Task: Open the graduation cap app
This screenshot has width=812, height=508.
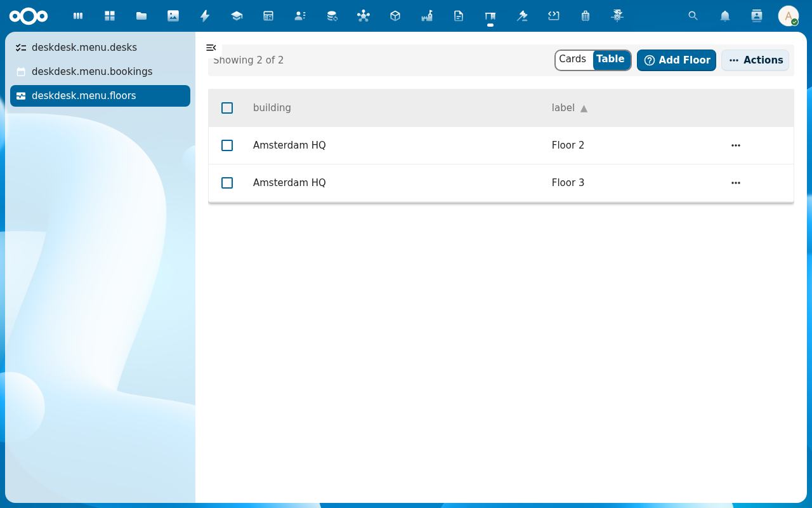Action: 237,16
